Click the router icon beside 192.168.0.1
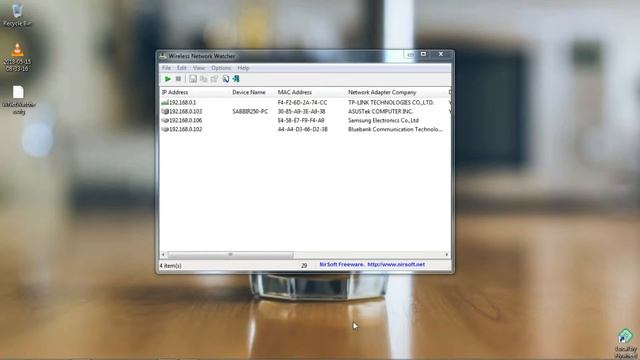The width and height of the screenshot is (640, 360). point(165,102)
